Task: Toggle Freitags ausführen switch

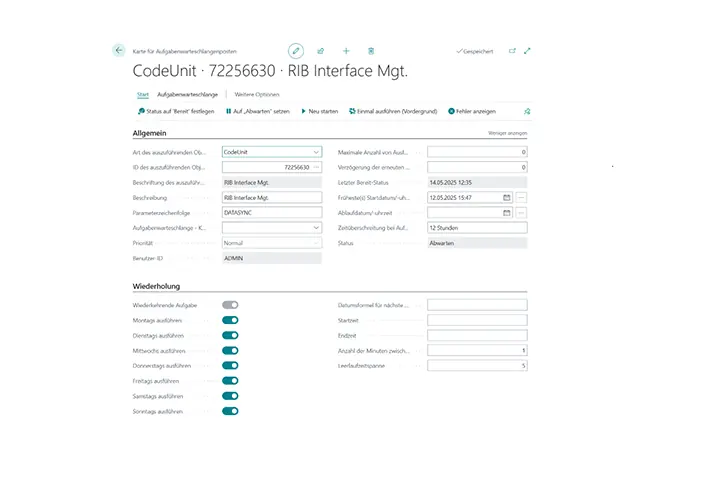Action: (230, 381)
